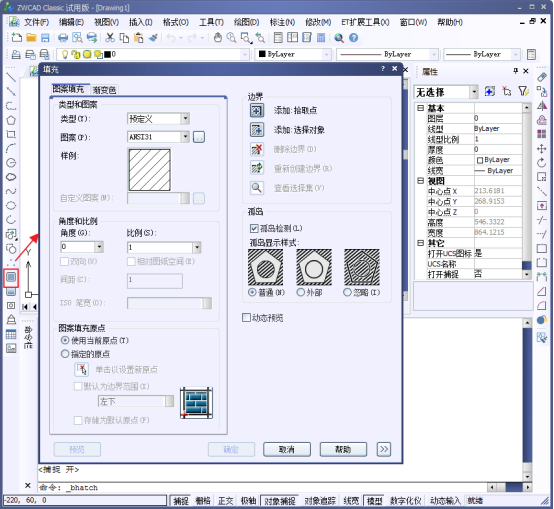Click the New drawing icon in toolbar

point(17,37)
